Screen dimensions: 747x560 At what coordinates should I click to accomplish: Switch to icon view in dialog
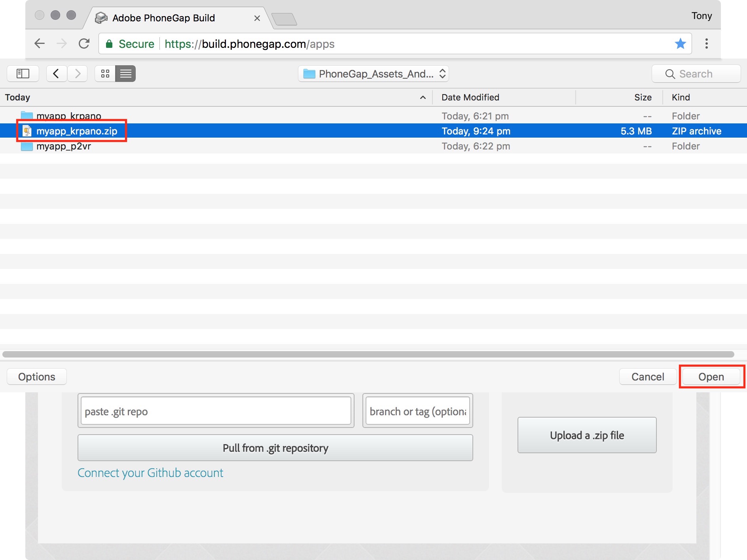point(105,74)
